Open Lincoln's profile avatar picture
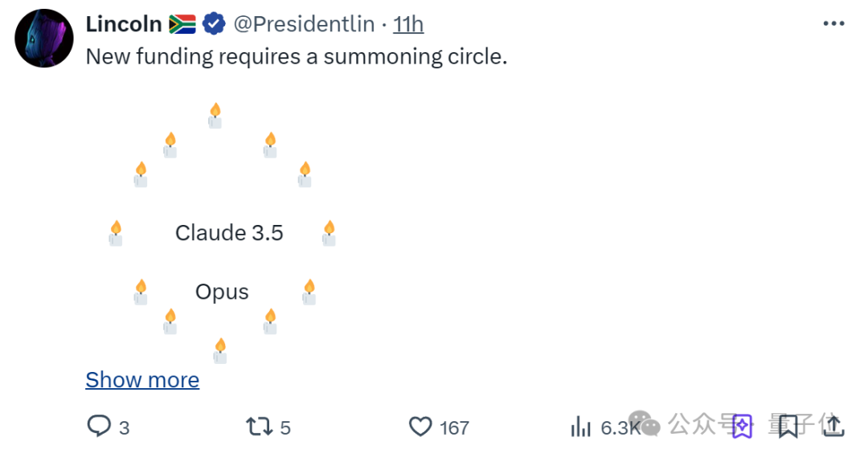The height and width of the screenshot is (458, 868). tap(43, 39)
